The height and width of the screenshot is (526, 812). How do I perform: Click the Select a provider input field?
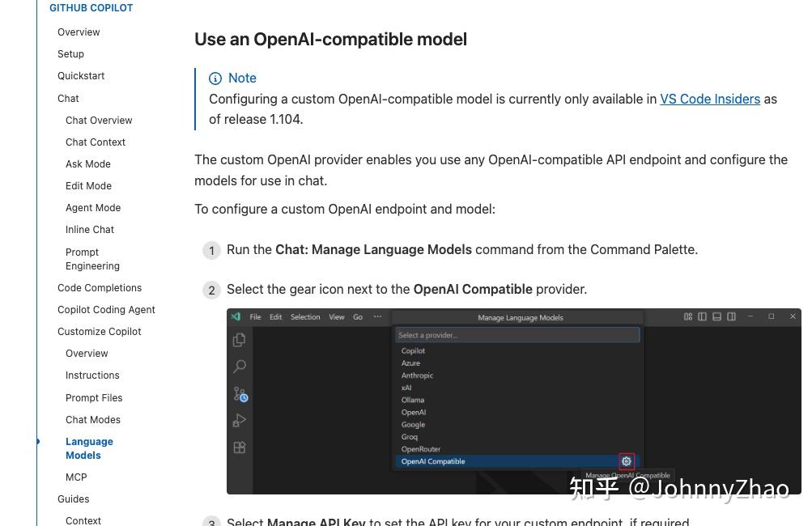[517, 335]
